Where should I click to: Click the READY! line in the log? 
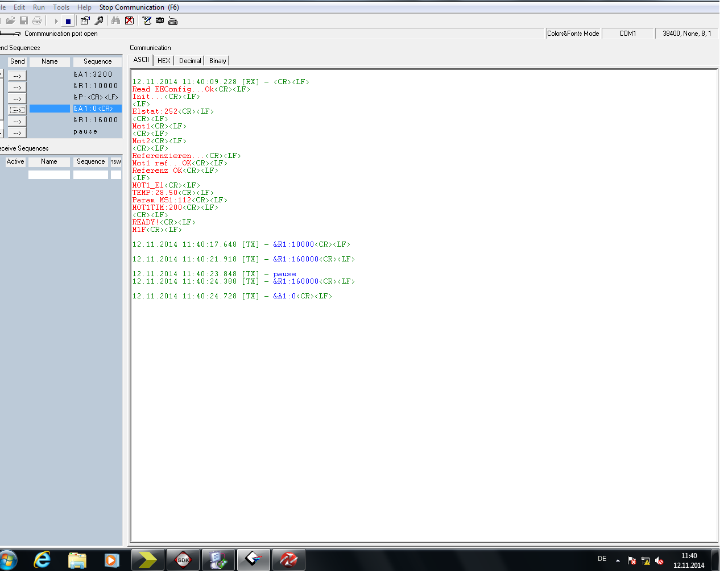pos(164,222)
